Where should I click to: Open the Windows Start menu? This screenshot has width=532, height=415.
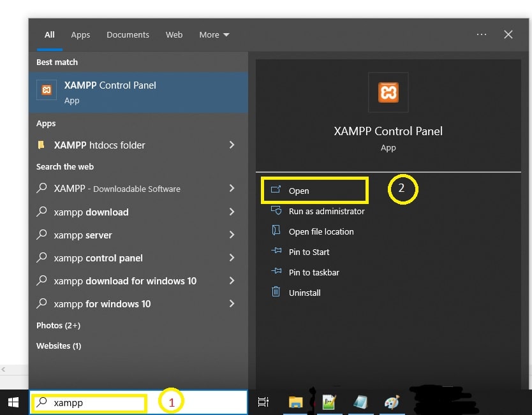13,402
